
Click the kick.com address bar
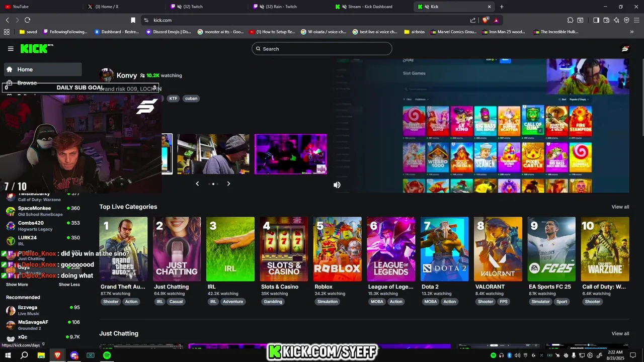pyautogui.click(x=307, y=20)
